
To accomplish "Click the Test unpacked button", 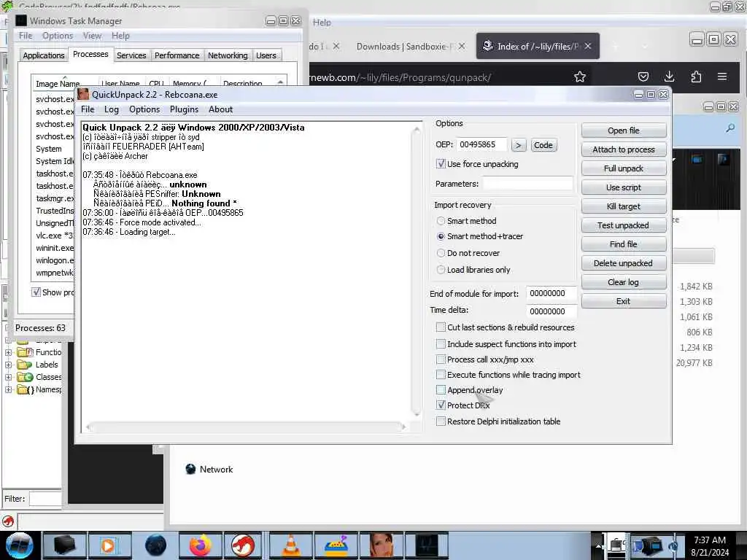I will 624,225.
